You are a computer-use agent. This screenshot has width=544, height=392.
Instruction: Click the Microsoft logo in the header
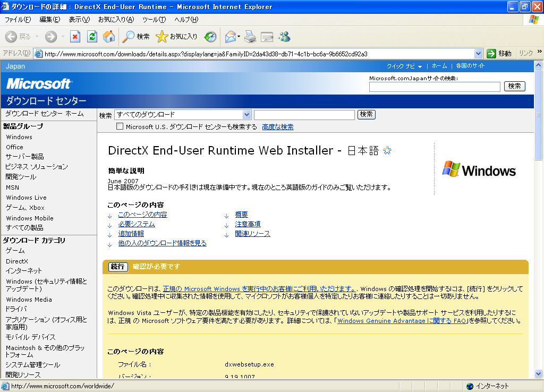coord(38,83)
